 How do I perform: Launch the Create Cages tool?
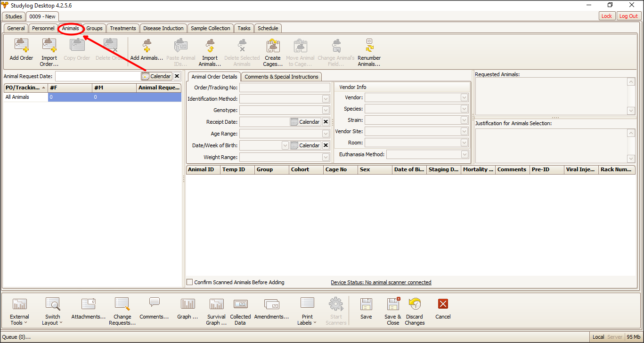(x=272, y=46)
